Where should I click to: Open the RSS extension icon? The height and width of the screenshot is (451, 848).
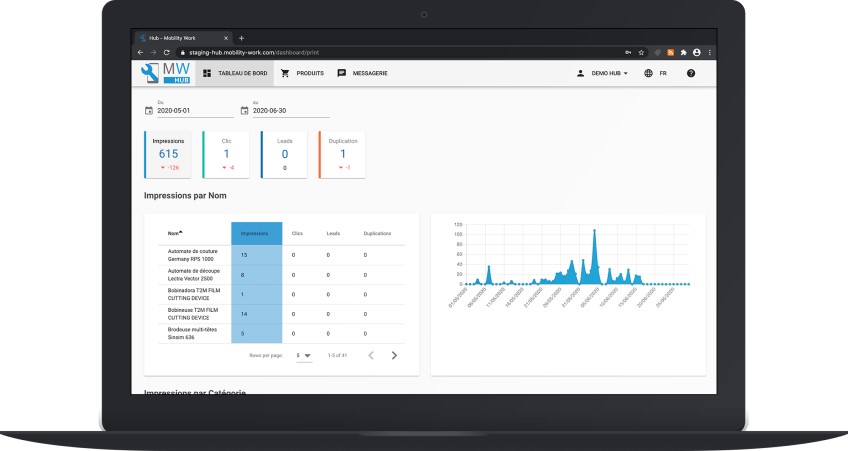(670, 52)
